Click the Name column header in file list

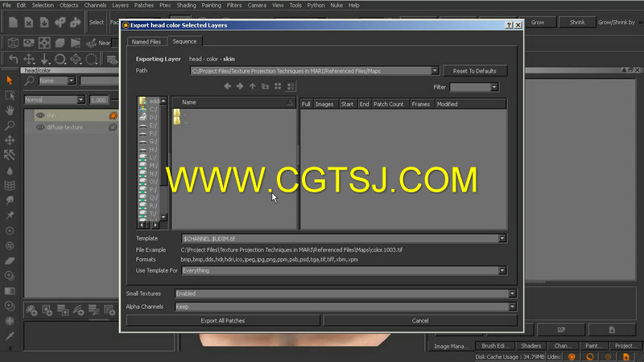click(233, 102)
